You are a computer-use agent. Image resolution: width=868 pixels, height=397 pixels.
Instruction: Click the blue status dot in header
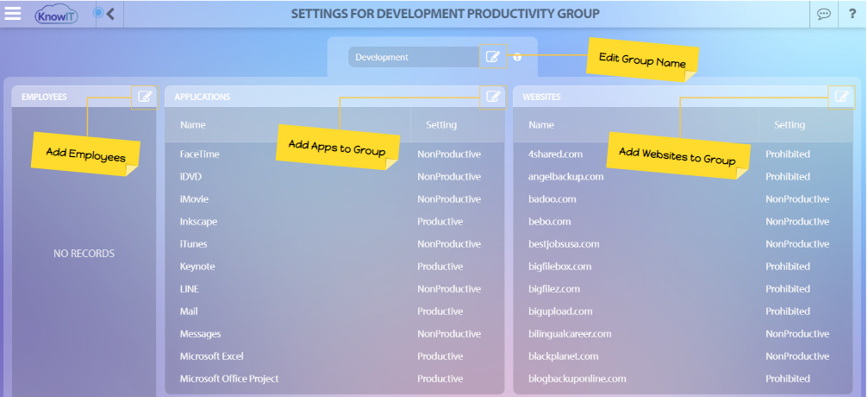[x=98, y=12]
